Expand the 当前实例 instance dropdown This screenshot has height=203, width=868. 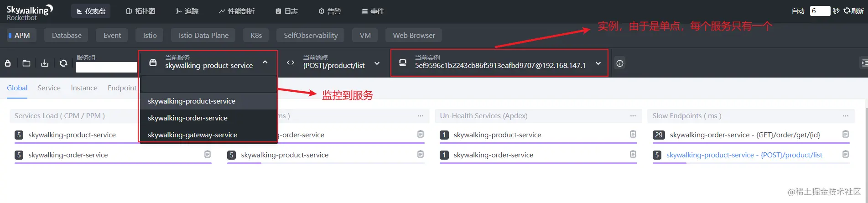click(598, 63)
